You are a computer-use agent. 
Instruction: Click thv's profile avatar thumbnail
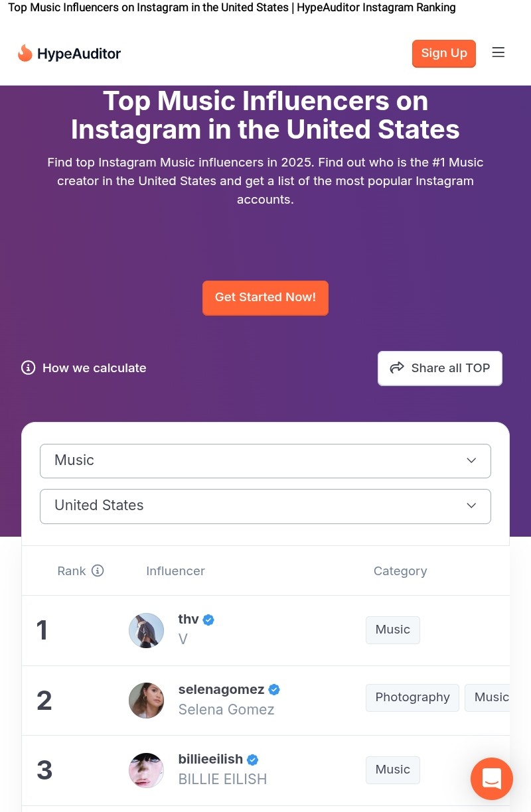(x=146, y=630)
